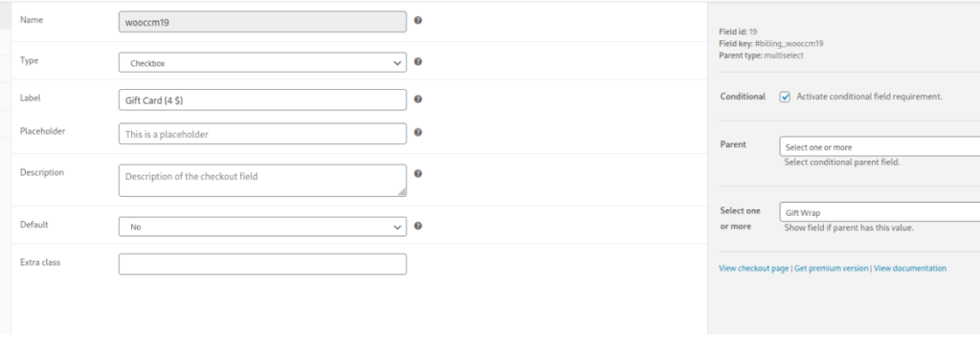Screen dimensions: 980x346
Task: Click the disabled Name field wooccm19
Action: click(x=262, y=22)
